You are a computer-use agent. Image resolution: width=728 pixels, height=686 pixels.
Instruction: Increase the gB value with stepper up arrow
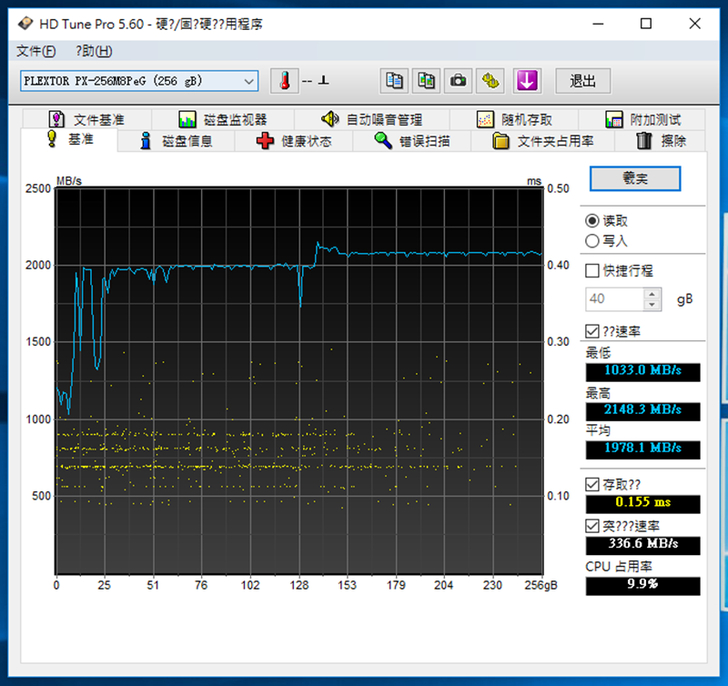(653, 293)
